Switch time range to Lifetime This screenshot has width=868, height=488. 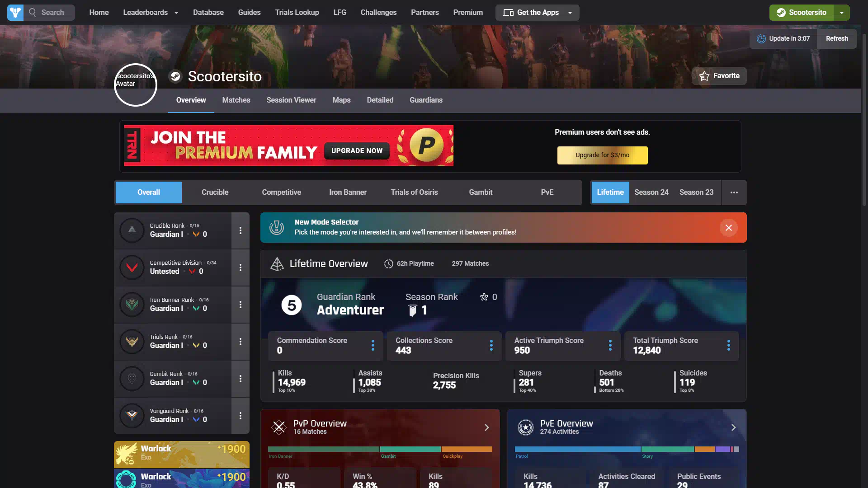[610, 192]
